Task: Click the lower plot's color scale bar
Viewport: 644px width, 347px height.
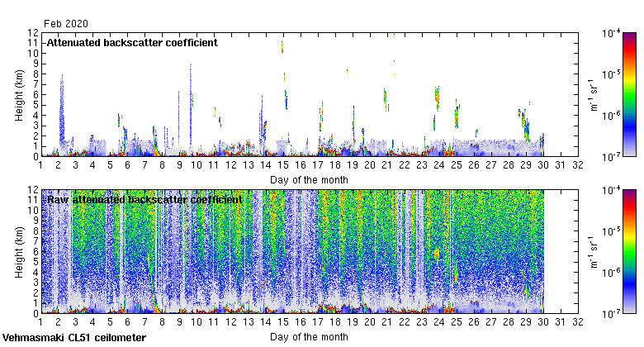Action: pos(629,252)
